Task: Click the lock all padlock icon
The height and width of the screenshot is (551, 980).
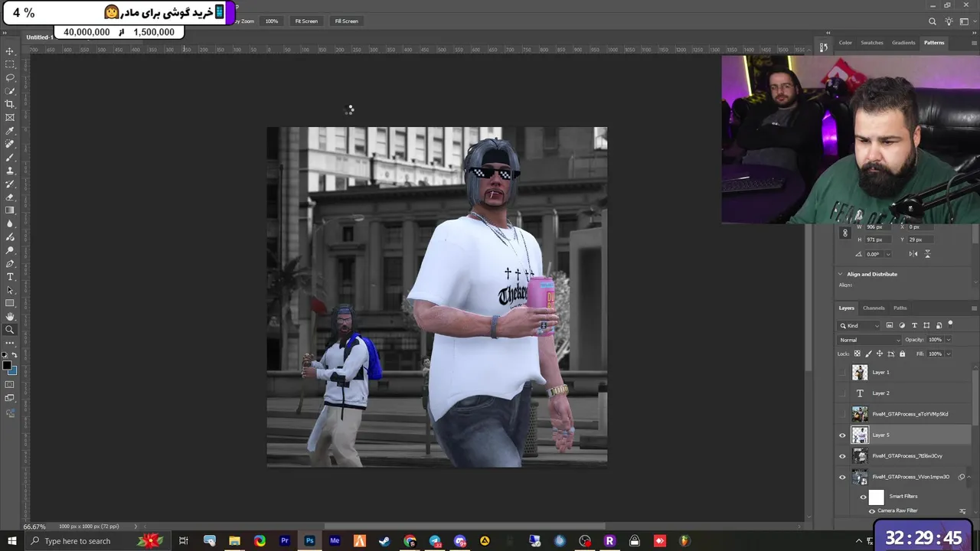Action: 902,354
